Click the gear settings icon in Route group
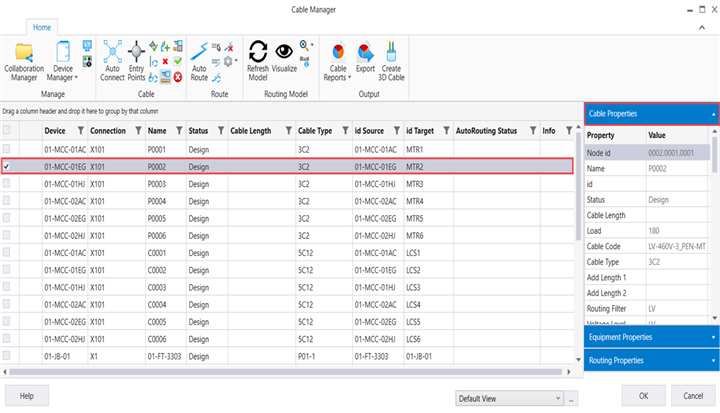The image size is (720, 413). pyautogui.click(x=228, y=61)
